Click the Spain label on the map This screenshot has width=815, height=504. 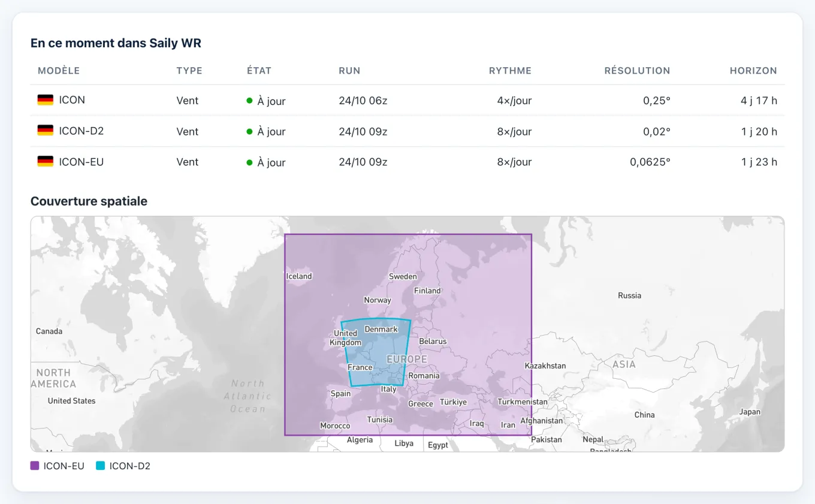[x=340, y=394]
